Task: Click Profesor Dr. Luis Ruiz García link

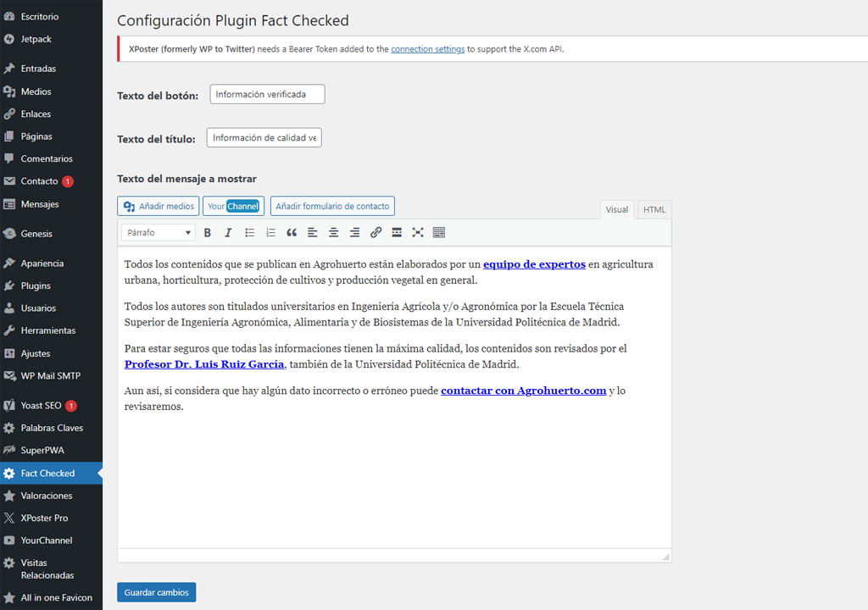Action: (x=204, y=364)
